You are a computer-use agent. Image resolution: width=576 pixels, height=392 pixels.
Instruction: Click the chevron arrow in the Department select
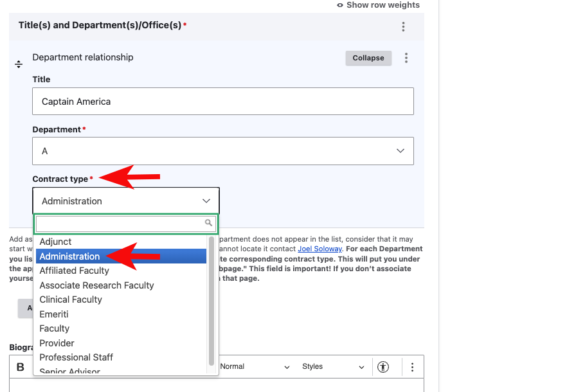pos(401,151)
